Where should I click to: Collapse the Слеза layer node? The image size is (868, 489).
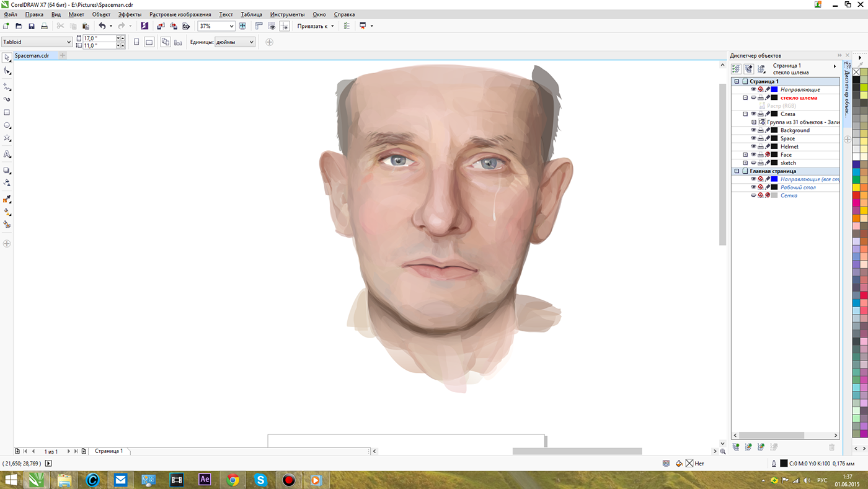745,114
